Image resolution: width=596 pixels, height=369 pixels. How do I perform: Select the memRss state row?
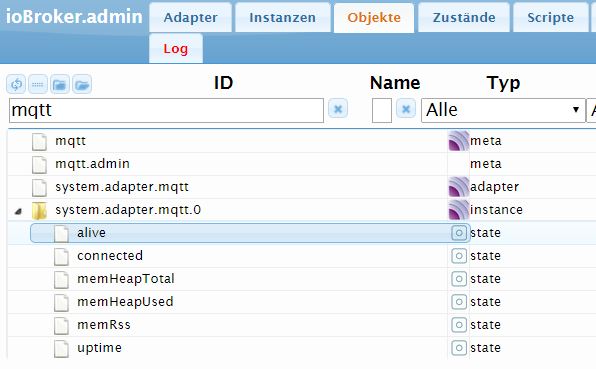(x=301, y=325)
